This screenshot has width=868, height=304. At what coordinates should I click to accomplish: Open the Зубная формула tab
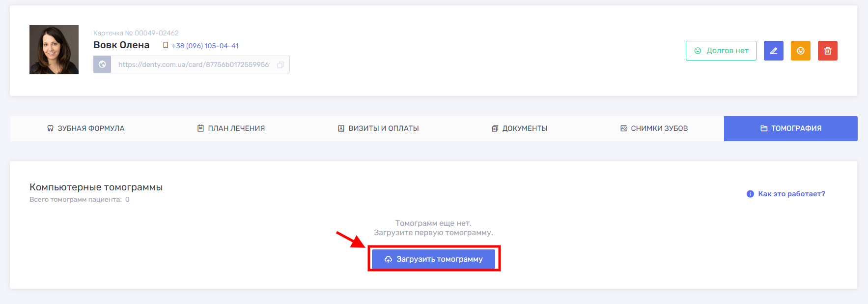click(85, 128)
